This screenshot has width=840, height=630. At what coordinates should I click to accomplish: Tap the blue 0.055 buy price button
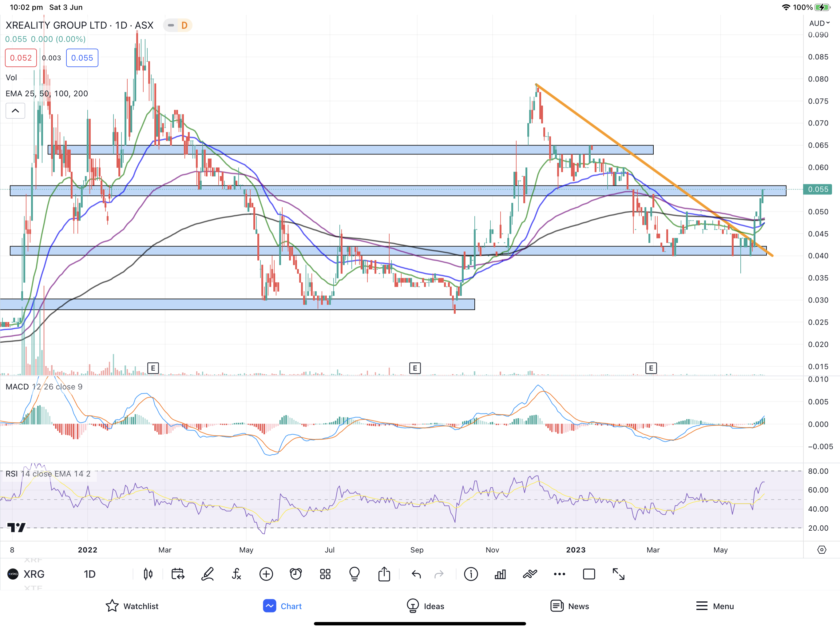[82, 58]
